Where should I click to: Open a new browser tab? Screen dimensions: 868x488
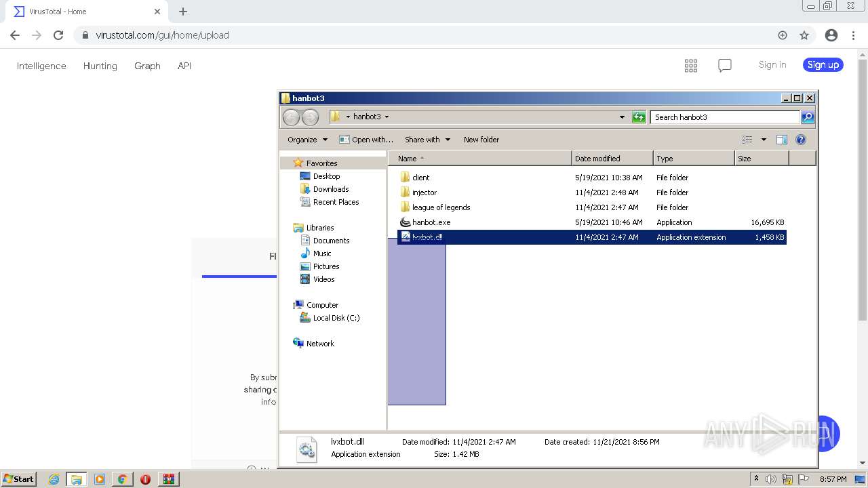[183, 12]
